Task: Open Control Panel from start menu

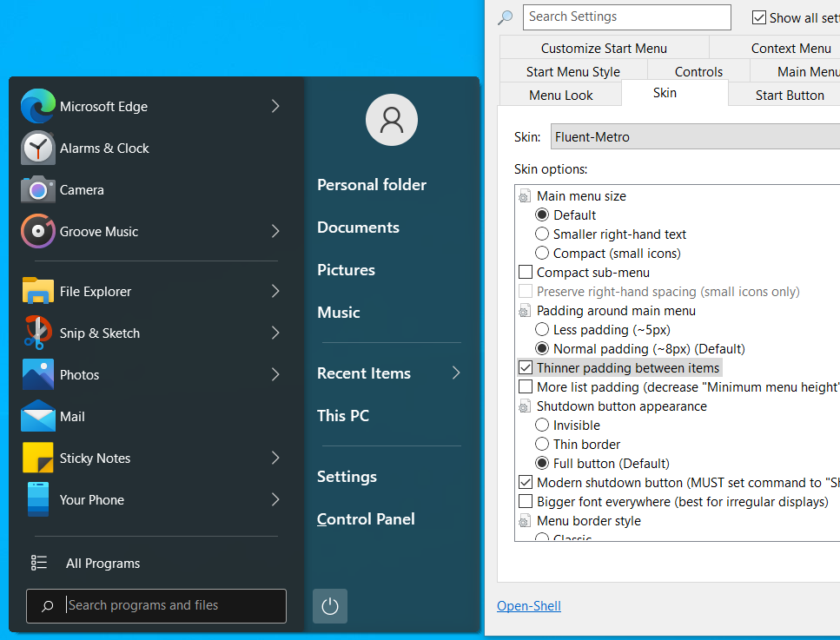Action: point(366,519)
